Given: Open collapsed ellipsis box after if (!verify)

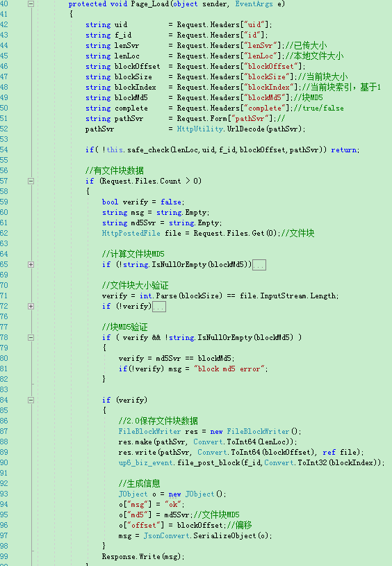Looking at the screenshot, I should point(159,307).
